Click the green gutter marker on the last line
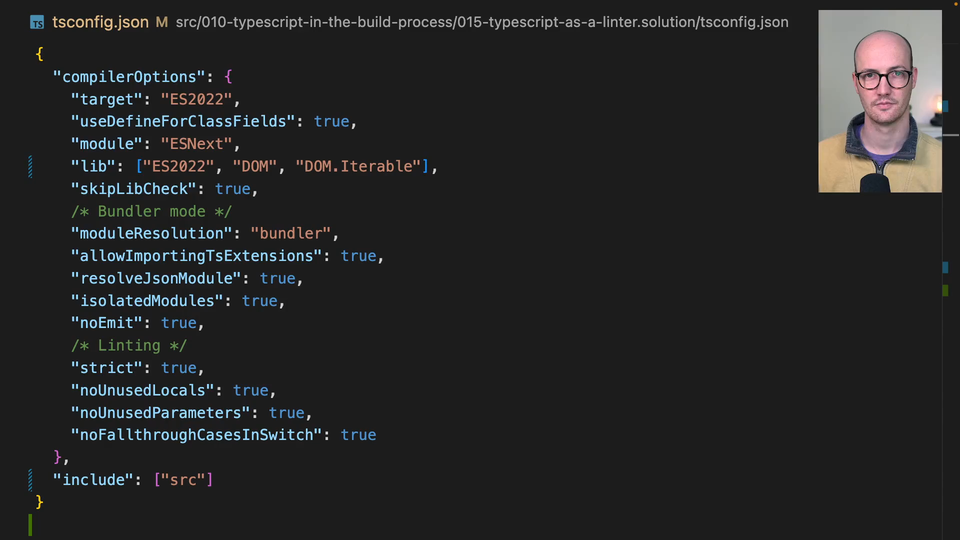 tap(30, 525)
